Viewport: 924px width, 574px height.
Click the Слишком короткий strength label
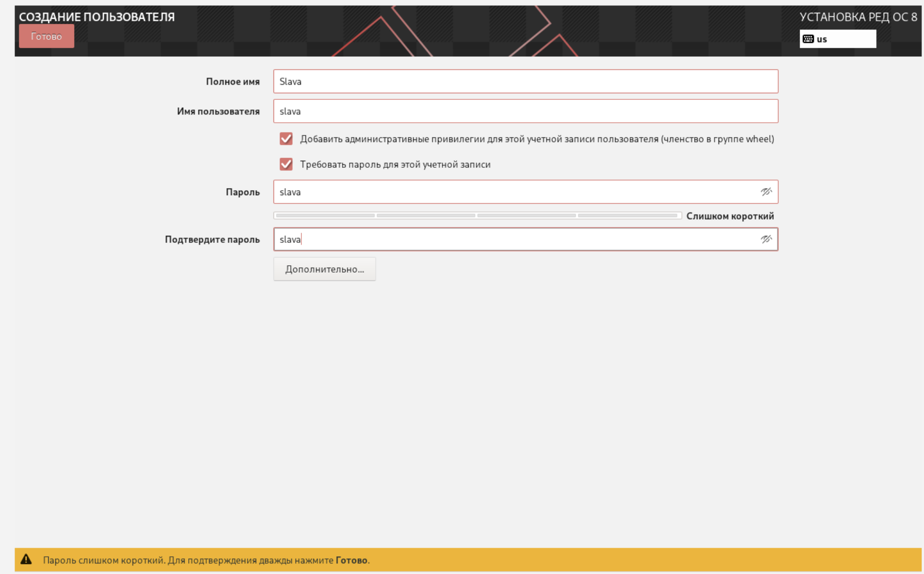pyautogui.click(x=730, y=216)
